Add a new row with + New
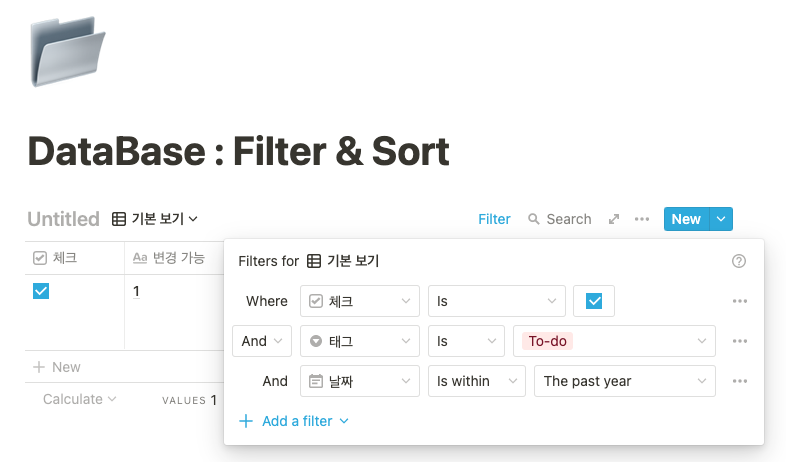The height and width of the screenshot is (462, 786). pyautogui.click(x=57, y=367)
